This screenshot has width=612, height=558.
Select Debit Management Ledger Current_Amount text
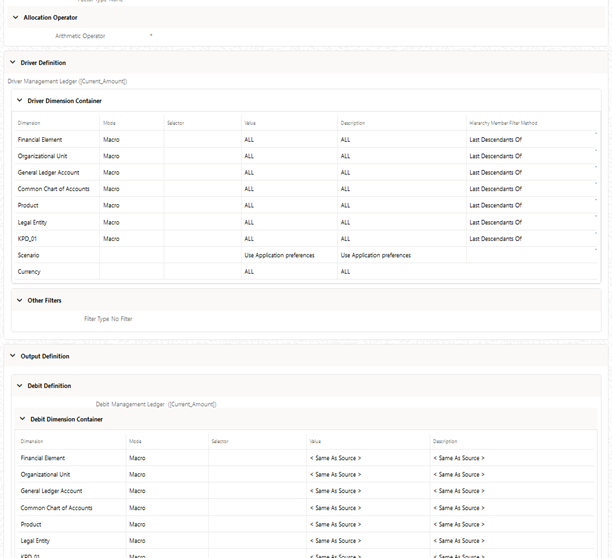[x=156, y=404]
